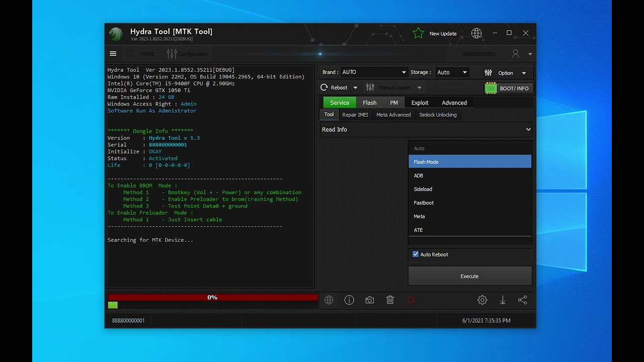Open the Simlock Unlocking sub-tab

click(438, 115)
